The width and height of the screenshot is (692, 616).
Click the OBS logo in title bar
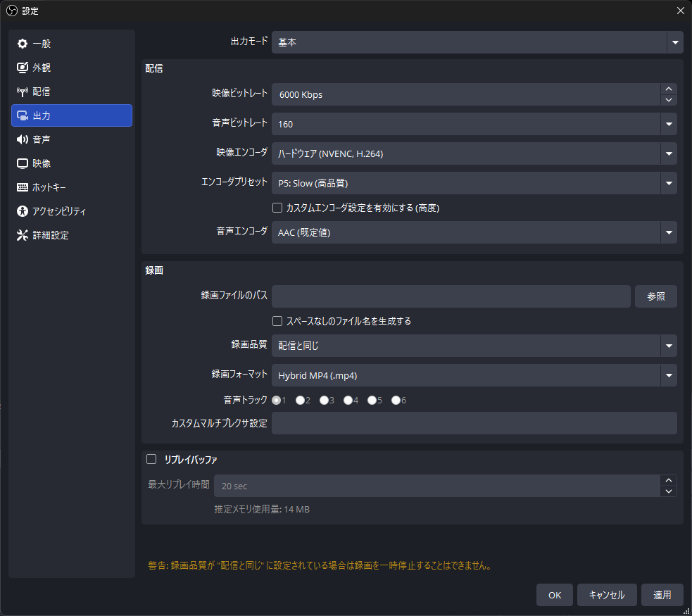click(12, 11)
